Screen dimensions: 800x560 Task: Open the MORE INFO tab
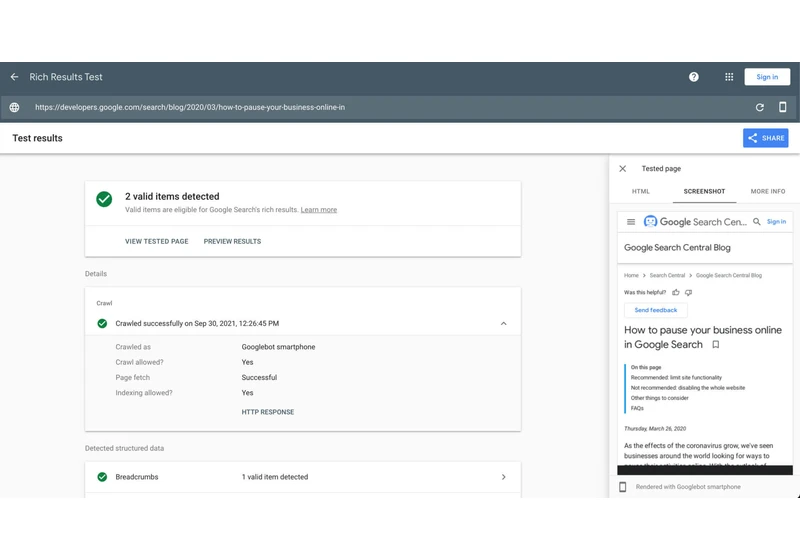pyautogui.click(x=768, y=191)
